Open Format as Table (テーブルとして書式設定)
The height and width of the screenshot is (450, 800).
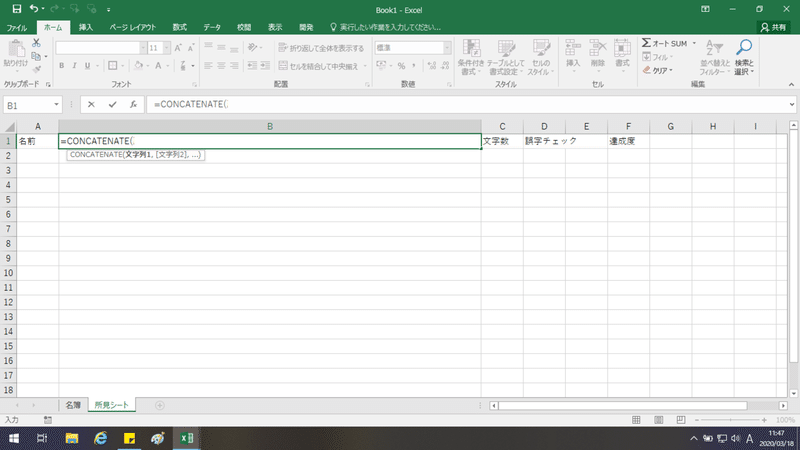506,57
